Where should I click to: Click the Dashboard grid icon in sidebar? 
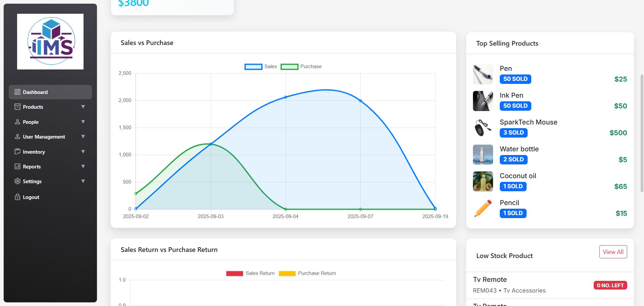point(17,92)
